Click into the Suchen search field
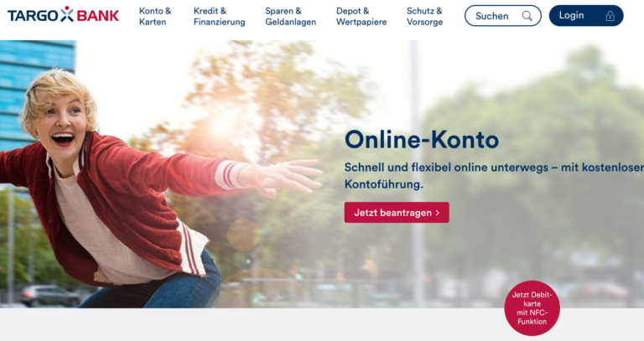The height and width of the screenshot is (341, 644). click(x=503, y=16)
